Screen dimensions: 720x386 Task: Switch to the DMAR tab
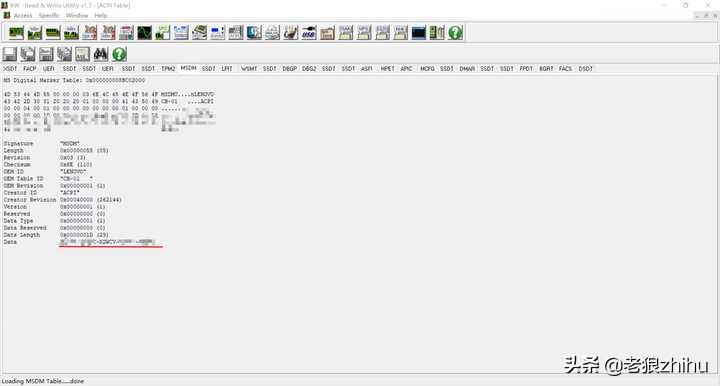click(467, 69)
